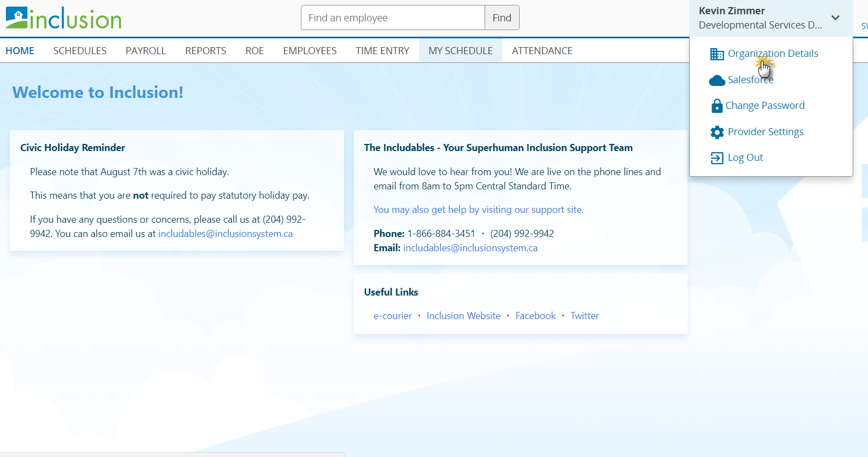This screenshot has width=868, height=457.
Task: Select Log Out from the menu
Action: point(745,158)
